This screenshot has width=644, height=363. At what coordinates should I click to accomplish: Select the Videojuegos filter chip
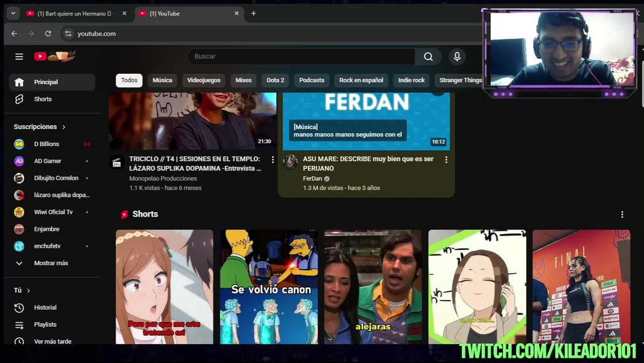click(204, 80)
